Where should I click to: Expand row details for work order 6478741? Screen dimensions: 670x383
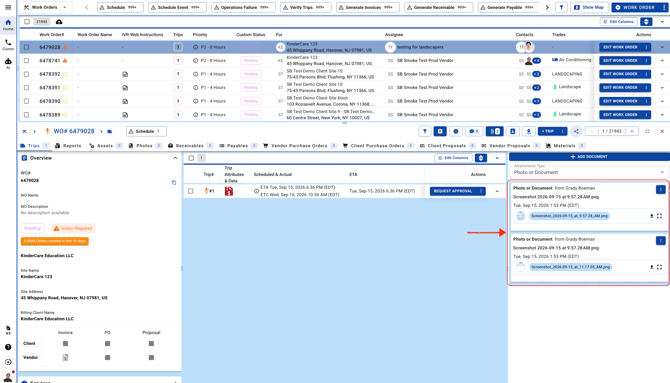coord(662,61)
